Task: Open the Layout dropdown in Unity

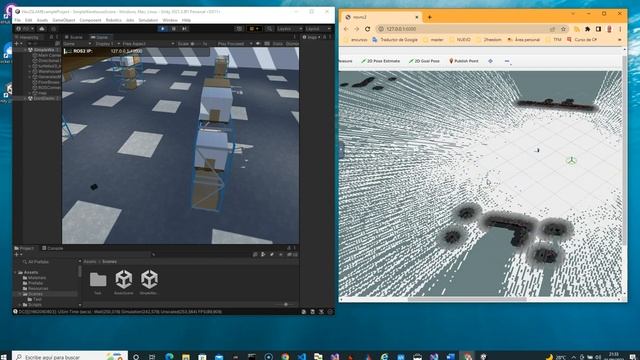Action: pyautogui.click(x=318, y=29)
